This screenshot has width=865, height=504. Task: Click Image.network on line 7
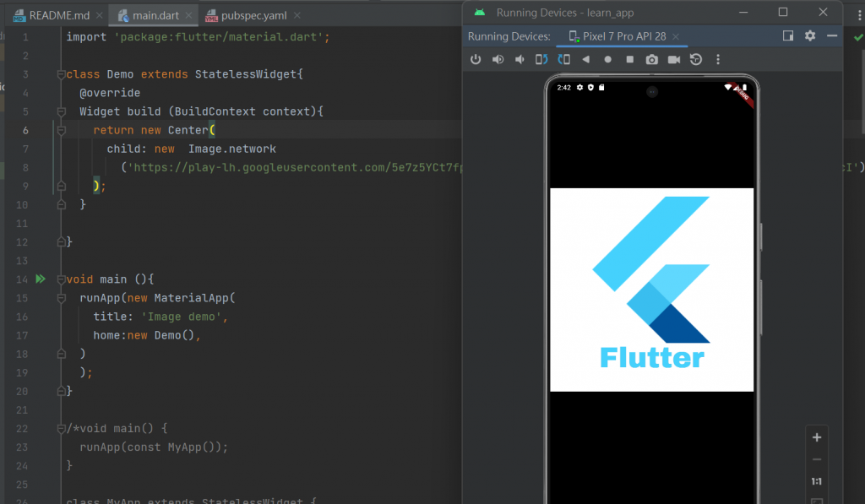pos(231,149)
